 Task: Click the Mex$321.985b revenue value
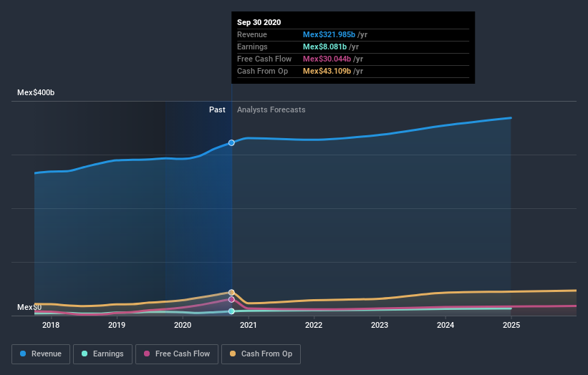pyautogui.click(x=329, y=34)
